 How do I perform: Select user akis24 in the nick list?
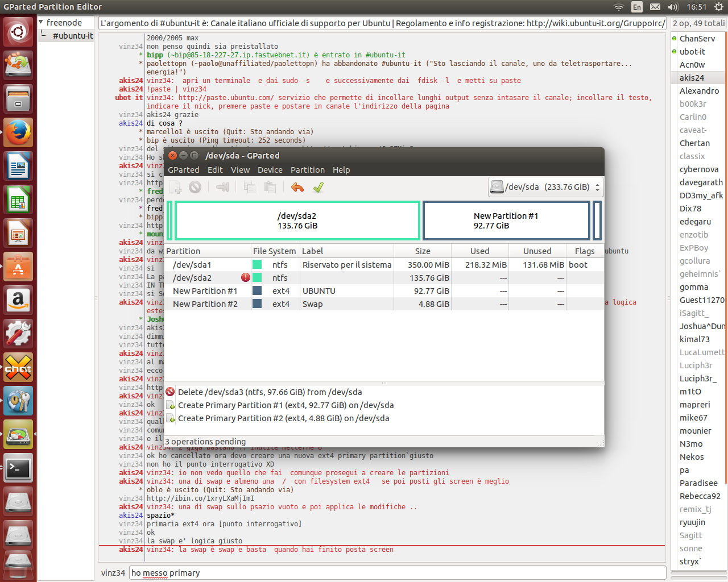tap(692, 78)
